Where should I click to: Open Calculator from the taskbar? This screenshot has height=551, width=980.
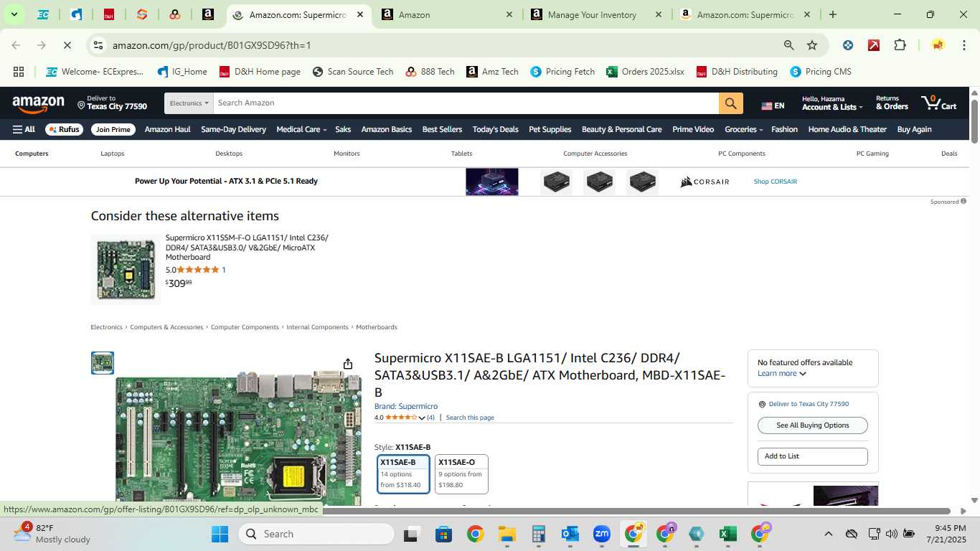[539, 534]
